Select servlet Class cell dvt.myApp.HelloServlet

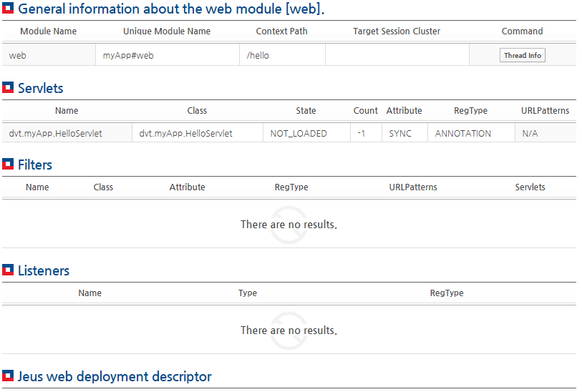[198, 133]
